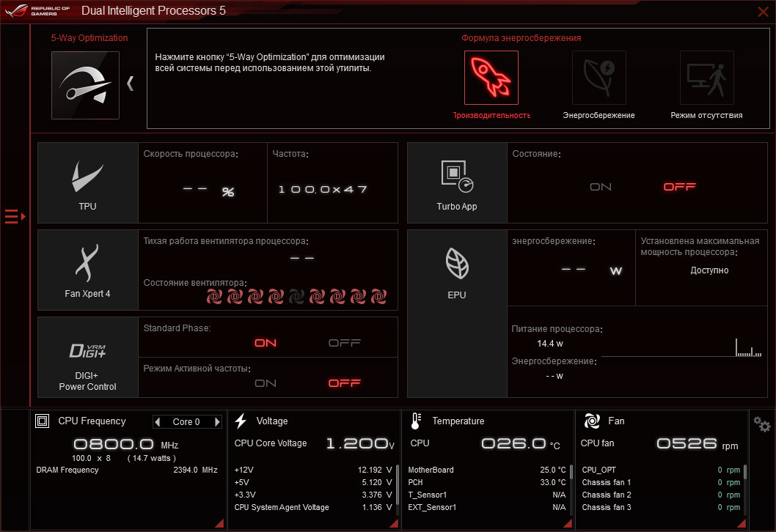Click the CPU power history graph
This screenshot has width=776, height=532.
pos(681,347)
